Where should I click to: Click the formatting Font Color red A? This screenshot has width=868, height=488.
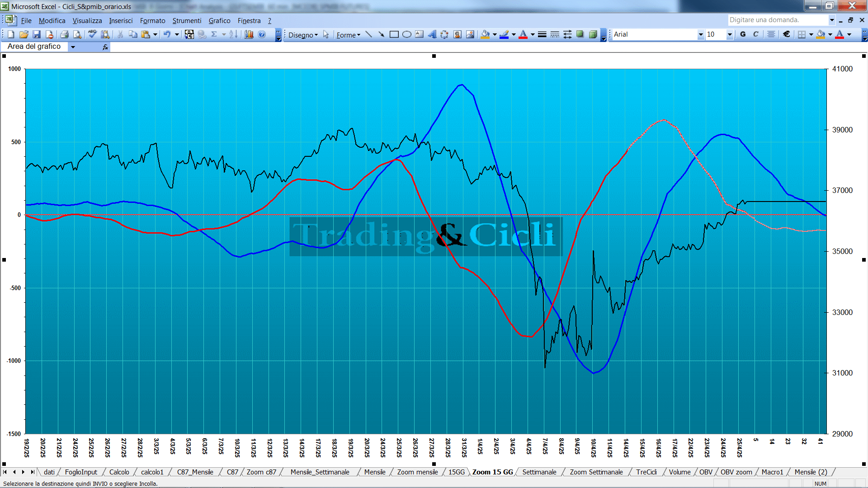840,34
